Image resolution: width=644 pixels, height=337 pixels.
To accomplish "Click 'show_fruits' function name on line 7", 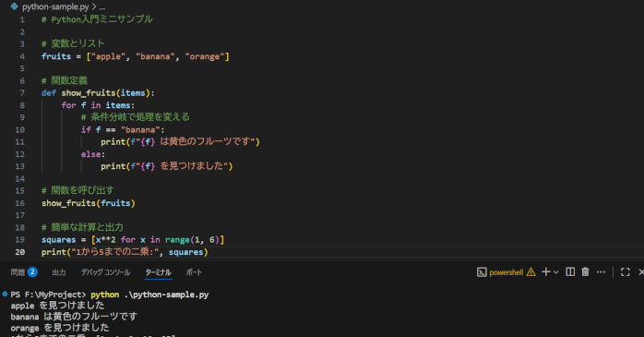I will [x=89, y=93].
